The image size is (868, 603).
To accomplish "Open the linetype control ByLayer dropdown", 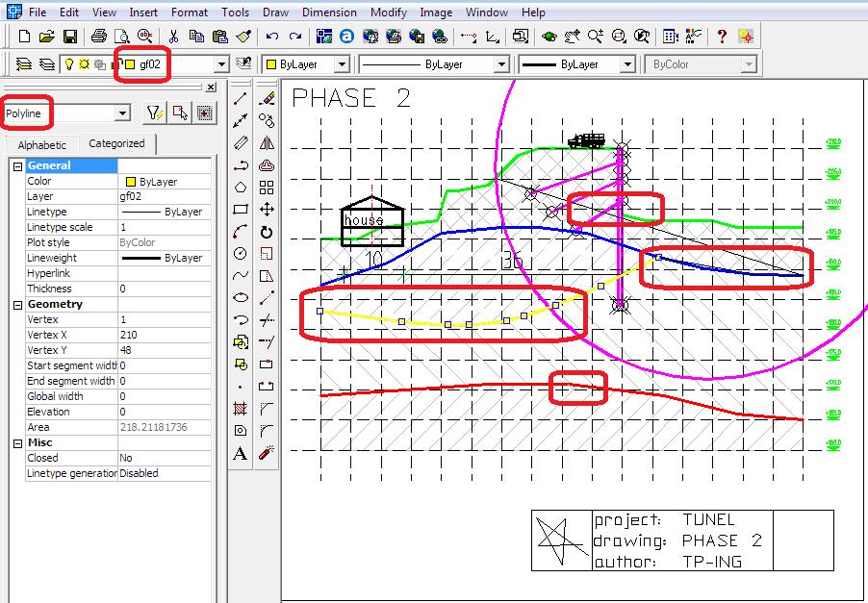I will 501,64.
